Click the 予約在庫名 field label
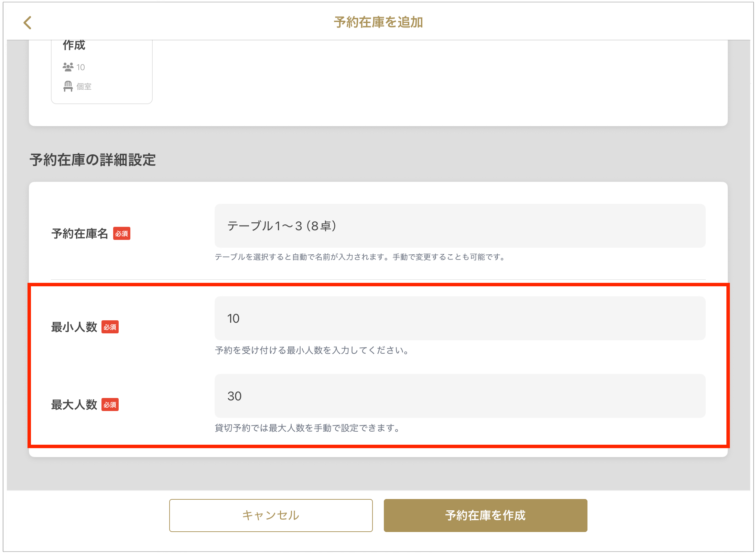756x554 pixels. [x=80, y=234]
